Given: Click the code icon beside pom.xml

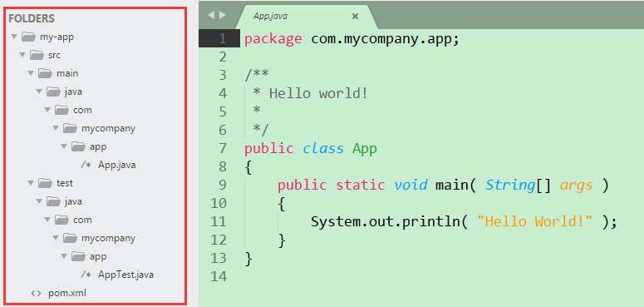Looking at the screenshot, I should (36, 294).
